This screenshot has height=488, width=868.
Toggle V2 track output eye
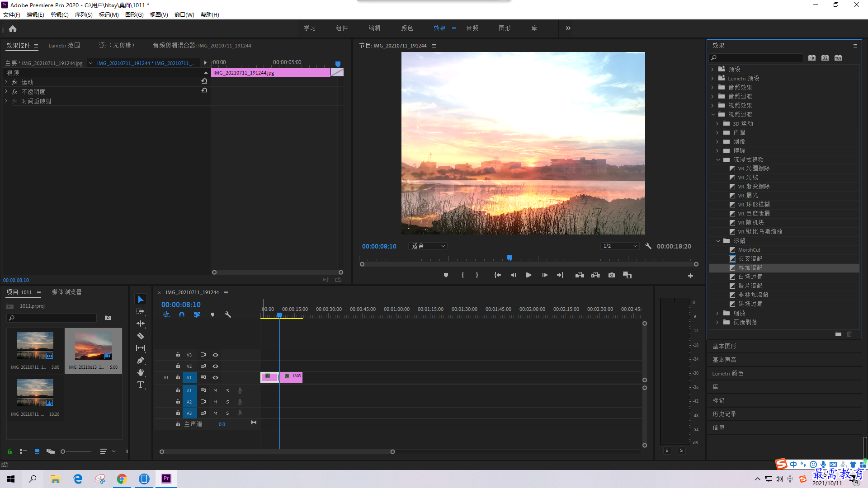[216, 366]
